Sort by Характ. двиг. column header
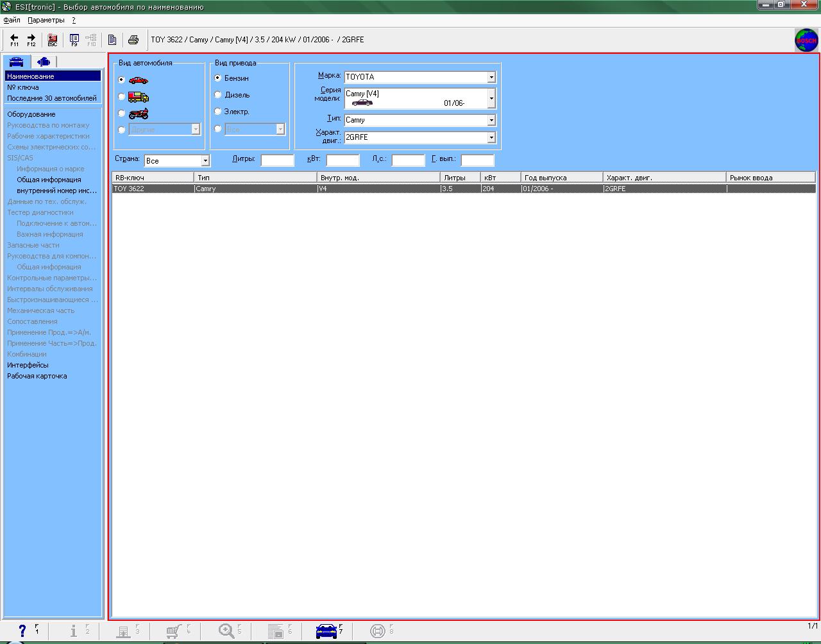821x644 pixels. 665,178
